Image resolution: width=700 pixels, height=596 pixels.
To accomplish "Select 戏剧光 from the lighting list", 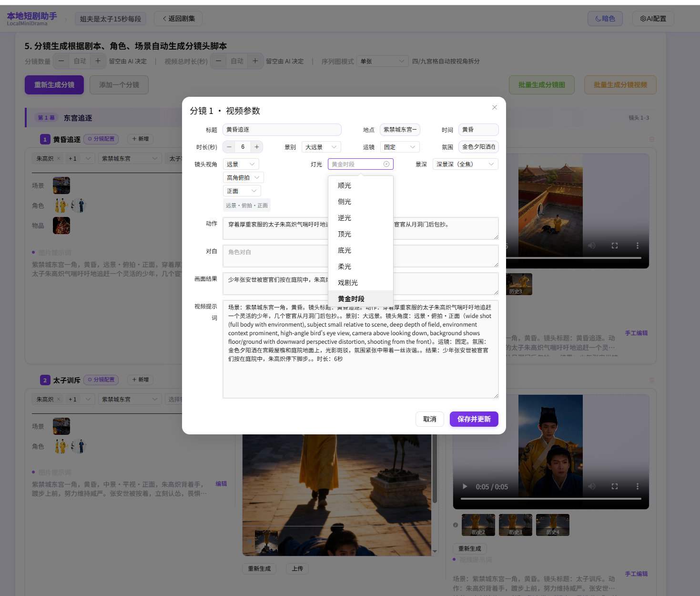I will click(x=347, y=282).
